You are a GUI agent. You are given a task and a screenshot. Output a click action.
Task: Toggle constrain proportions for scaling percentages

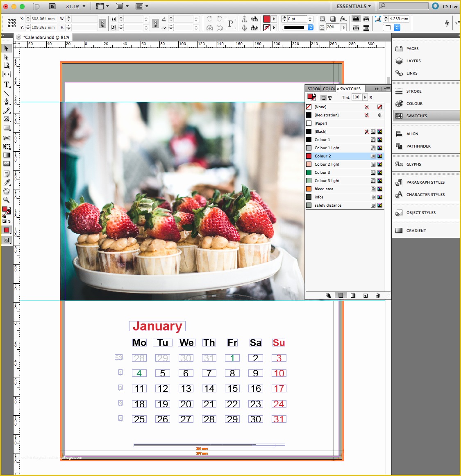[x=155, y=23]
